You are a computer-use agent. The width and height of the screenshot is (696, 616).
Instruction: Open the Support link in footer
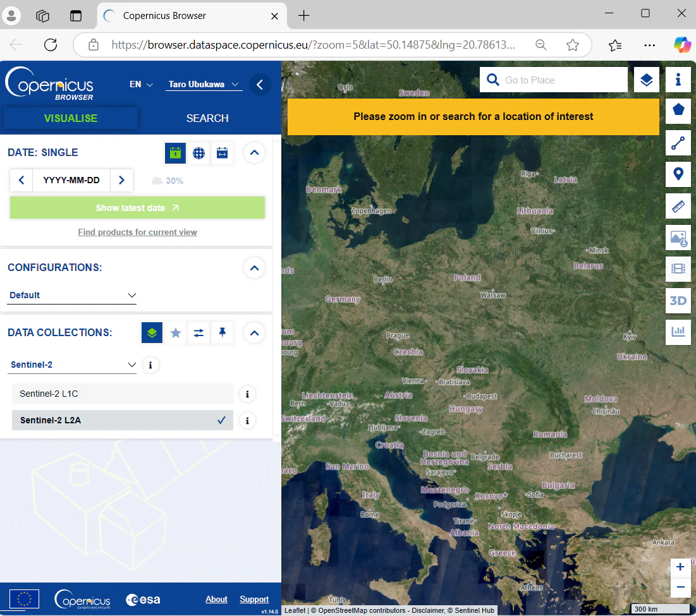254,599
